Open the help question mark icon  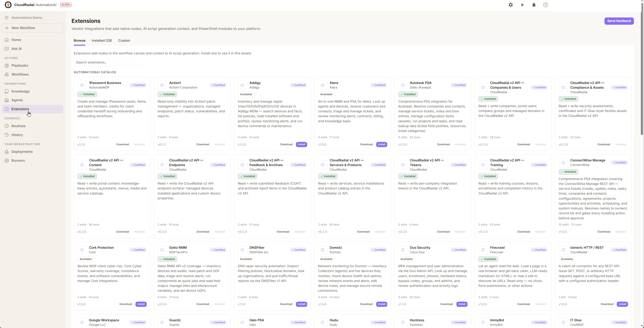(545, 5)
